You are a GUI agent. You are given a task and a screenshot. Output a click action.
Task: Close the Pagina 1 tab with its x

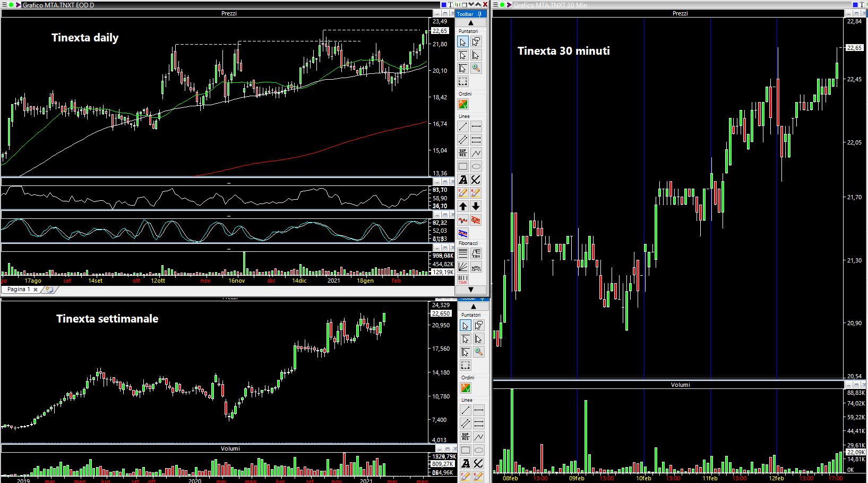36,290
